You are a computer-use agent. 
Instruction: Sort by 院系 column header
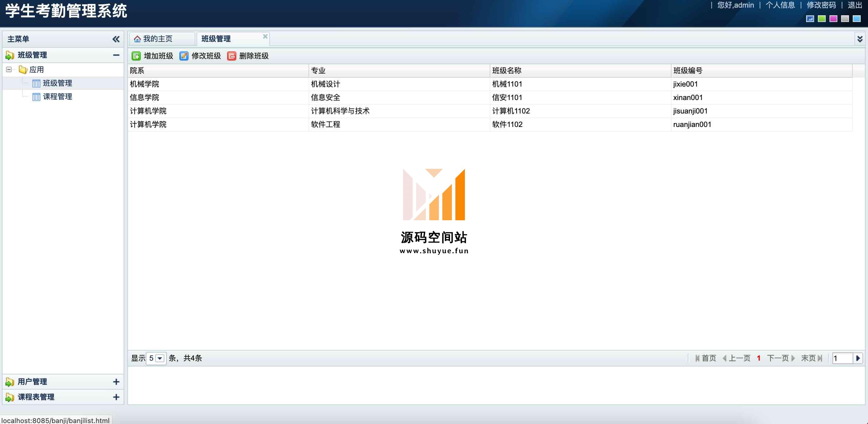coord(218,71)
